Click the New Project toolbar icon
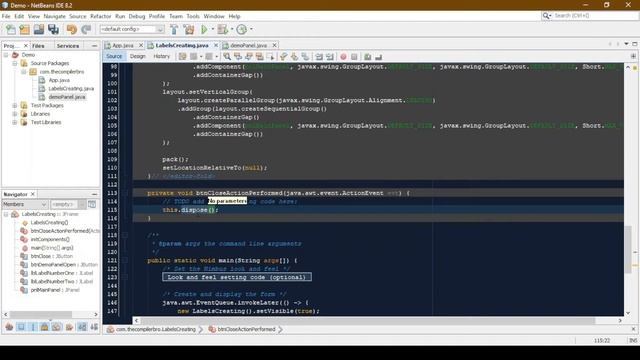 coord(24,29)
